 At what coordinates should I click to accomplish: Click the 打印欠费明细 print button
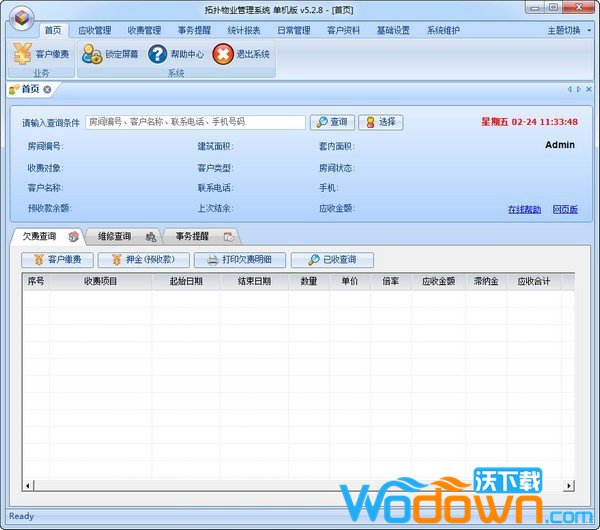click(240, 260)
